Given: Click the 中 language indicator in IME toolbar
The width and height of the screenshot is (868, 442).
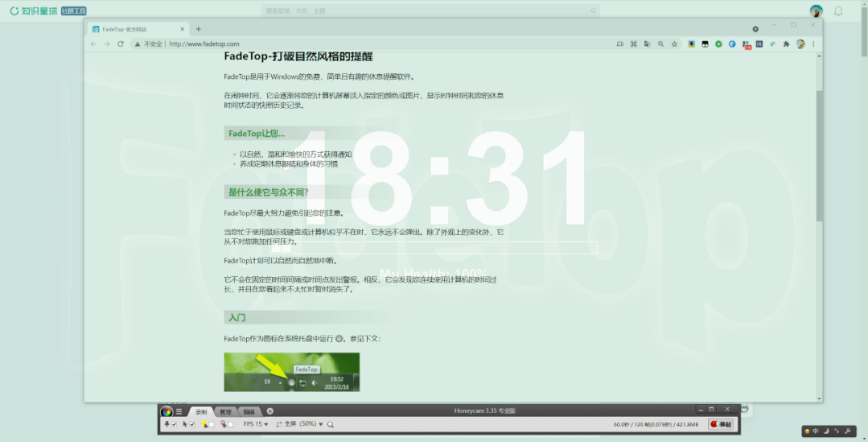Looking at the screenshot, I should [x=816, y=431].
